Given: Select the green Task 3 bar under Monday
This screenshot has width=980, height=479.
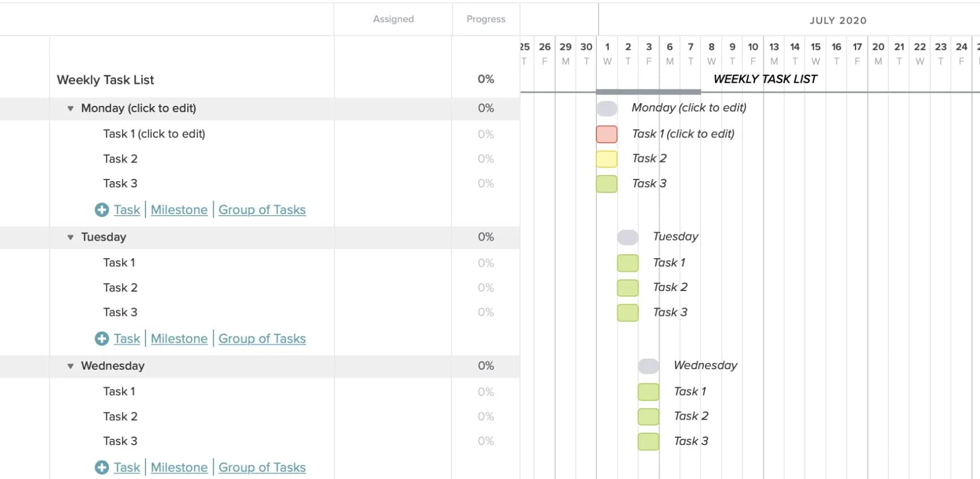Looking at the screenshot, I should [606, 183].
